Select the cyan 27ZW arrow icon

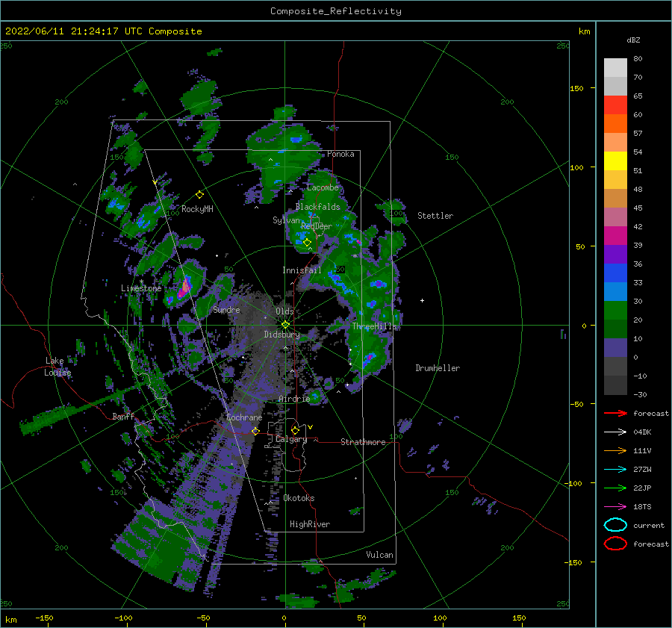tap(615, 470)
